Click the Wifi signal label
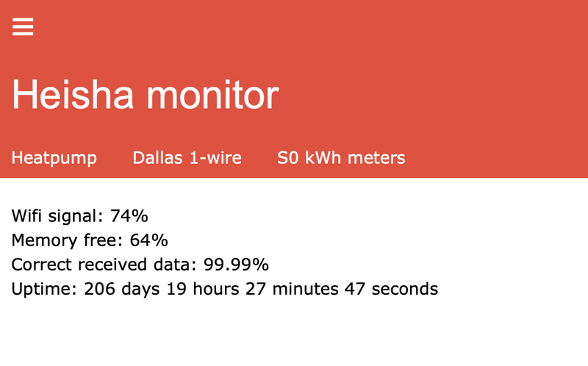This screenshot has width=588, height=366. 57,216
